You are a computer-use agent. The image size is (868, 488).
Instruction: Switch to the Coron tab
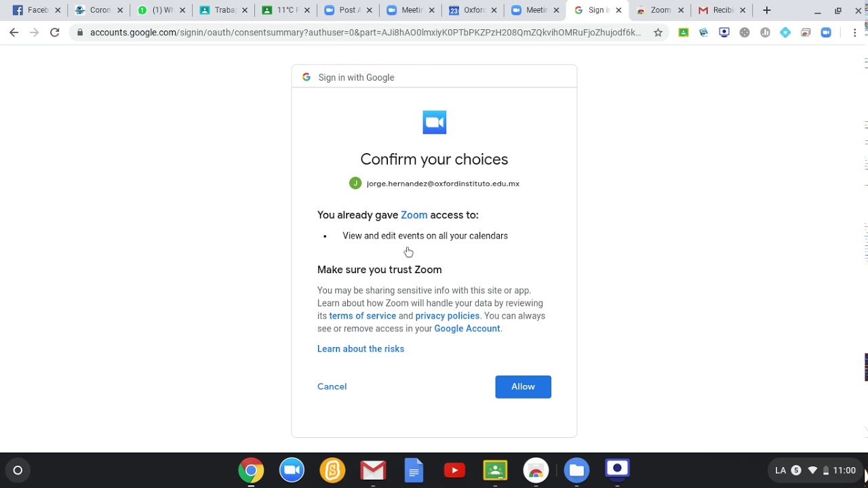99,10
